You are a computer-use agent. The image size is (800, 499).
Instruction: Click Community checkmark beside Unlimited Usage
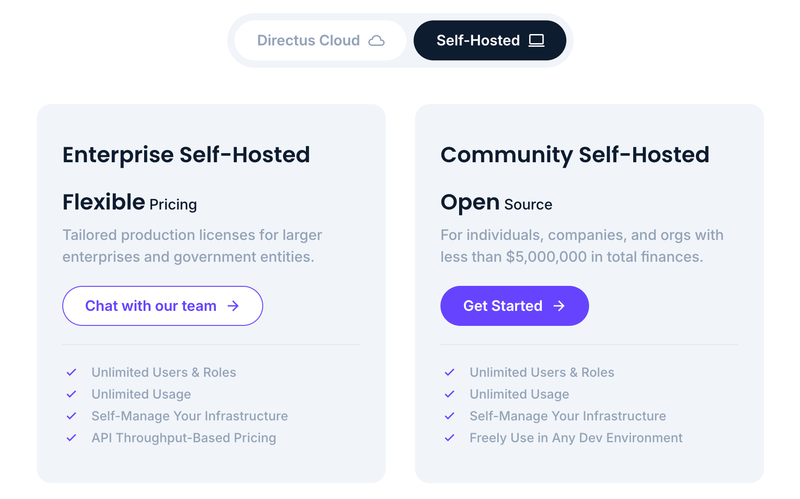click(449, 394)
